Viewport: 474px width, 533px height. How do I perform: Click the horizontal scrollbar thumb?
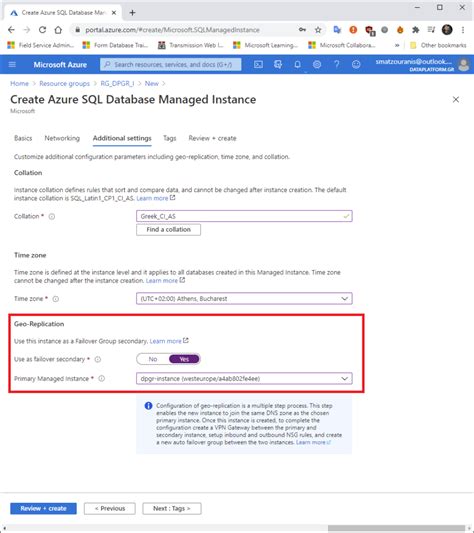click(396, 528)
